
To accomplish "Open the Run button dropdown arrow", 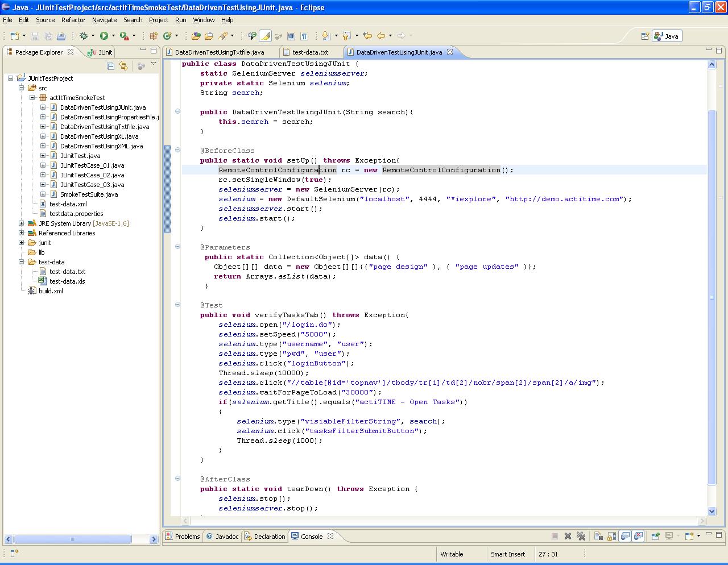I will point(113,36).
